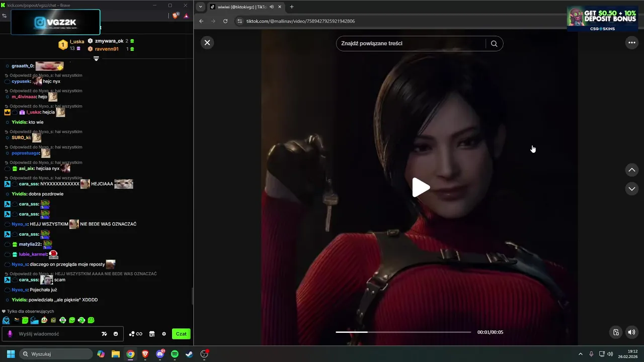Open ravvenn91 on the leaderboard

[107, 49]
